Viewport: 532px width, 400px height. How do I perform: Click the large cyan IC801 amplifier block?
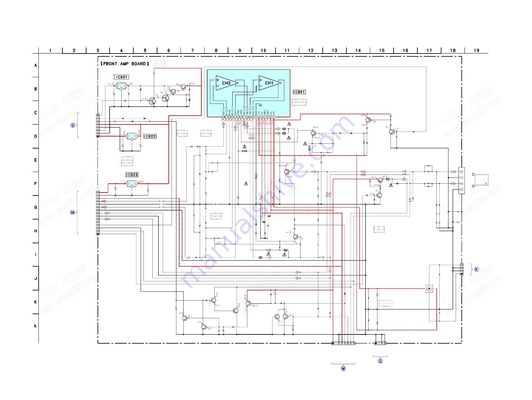pyautogui.click(x=249, y=93)
